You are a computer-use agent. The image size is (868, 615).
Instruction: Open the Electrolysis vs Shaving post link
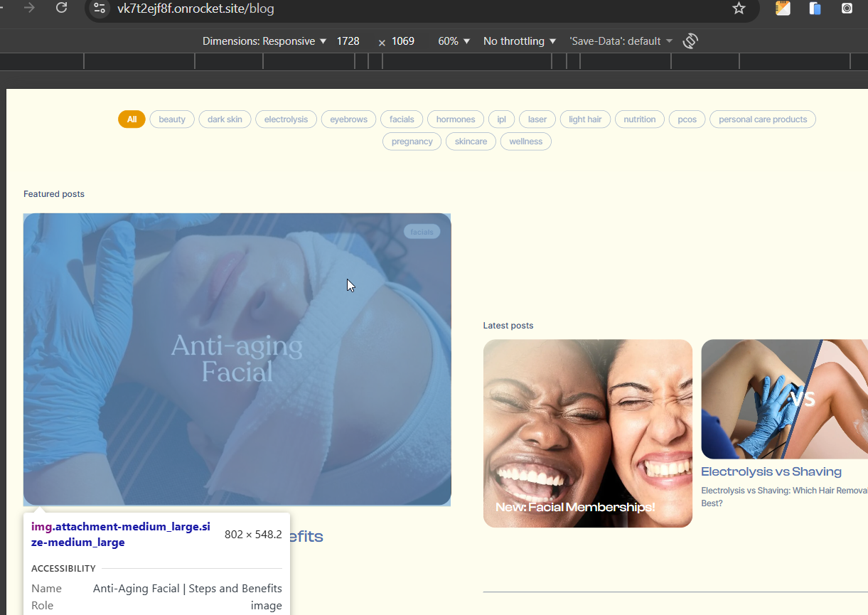click(x=771, y=471)
